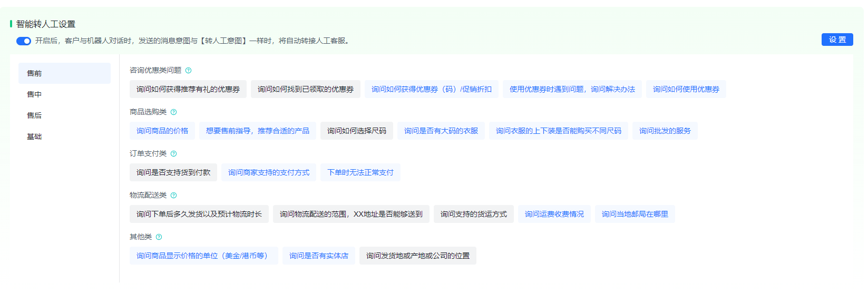Select tag 询问批发的服务
Image resolution: width=868 pixels, height=302 pixels.
[665, 131]
